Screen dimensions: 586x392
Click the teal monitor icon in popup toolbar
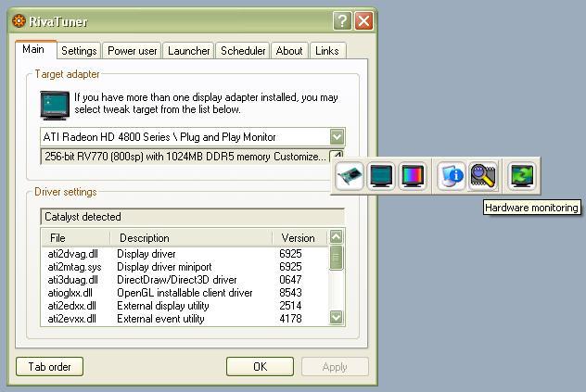click(381, 176)
